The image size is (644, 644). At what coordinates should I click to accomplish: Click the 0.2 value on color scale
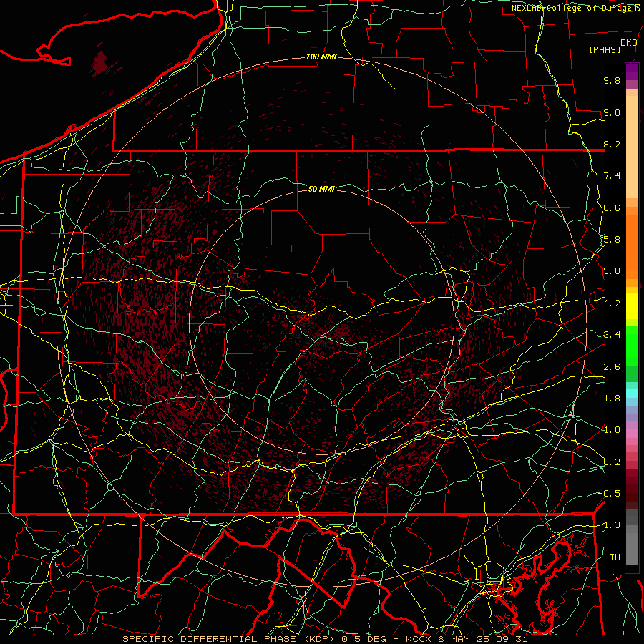coord(612,462)
